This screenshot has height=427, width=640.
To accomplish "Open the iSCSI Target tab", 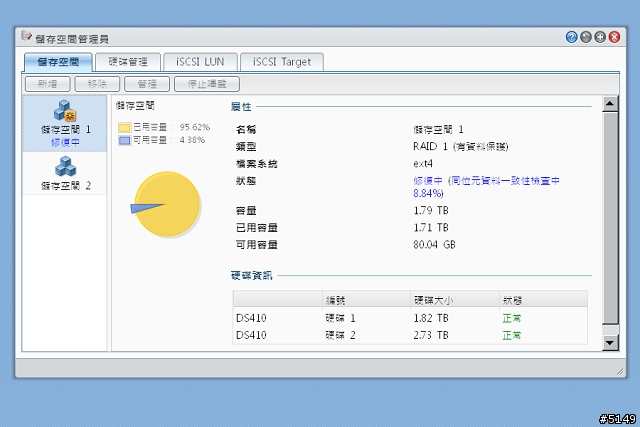I will (x=282, y=62).
